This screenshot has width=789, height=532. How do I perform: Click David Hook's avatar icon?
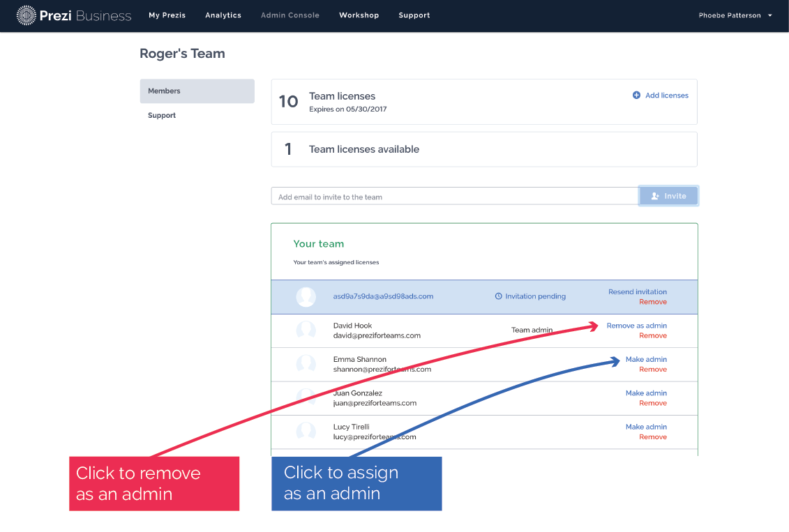[x=306, y=330]
